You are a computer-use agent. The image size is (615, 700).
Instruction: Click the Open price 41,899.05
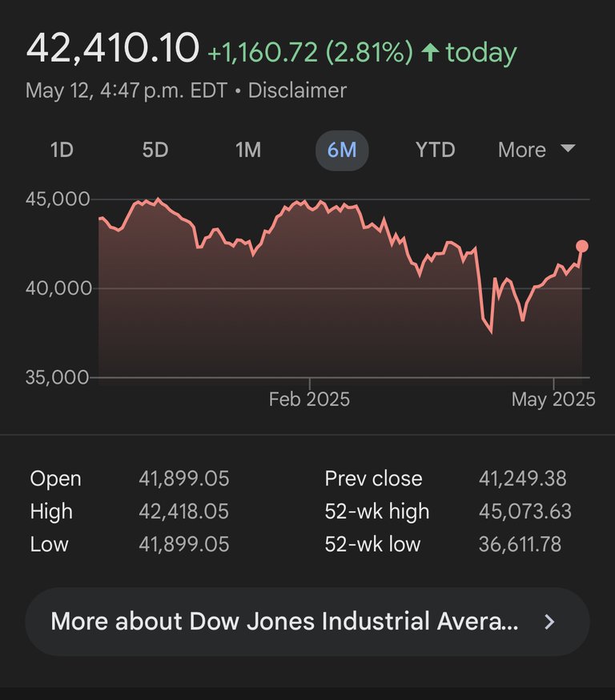pyautogui.click(x=183, y=479)
